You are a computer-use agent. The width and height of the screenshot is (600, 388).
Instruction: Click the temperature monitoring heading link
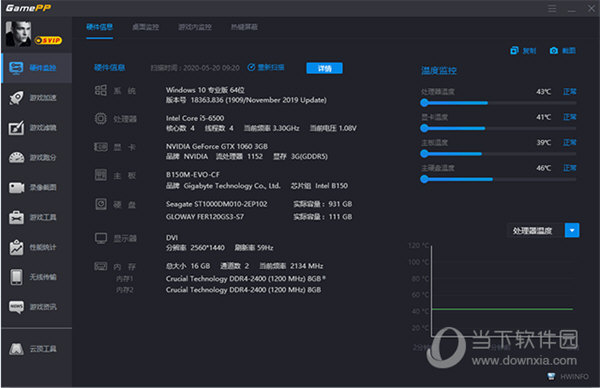[439, 70]
